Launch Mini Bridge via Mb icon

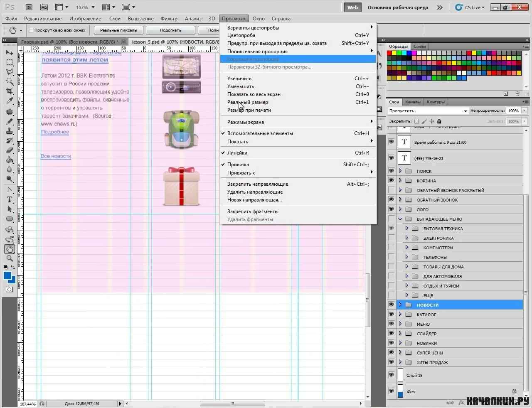pyautogui.click(x=44, y=7)
